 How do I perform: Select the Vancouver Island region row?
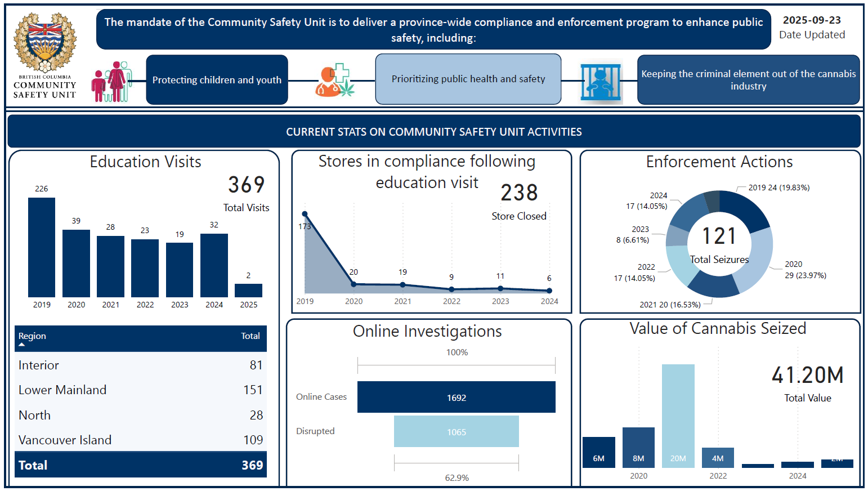pyautogui.click(x=140, y=440)
